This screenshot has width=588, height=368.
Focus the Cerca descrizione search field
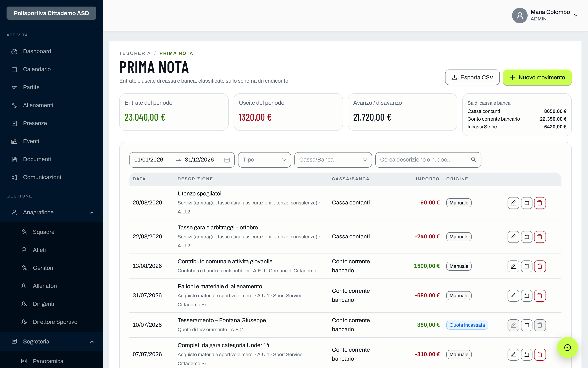421,160
